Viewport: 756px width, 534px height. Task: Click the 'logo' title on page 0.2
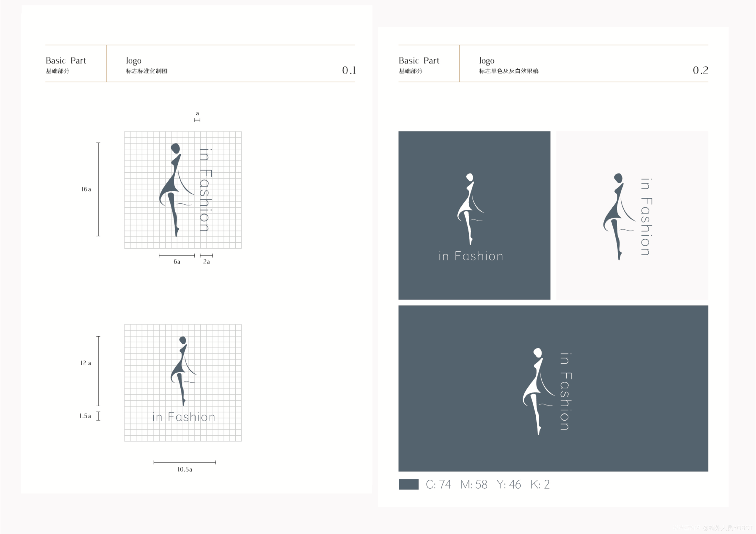point(487,61)
